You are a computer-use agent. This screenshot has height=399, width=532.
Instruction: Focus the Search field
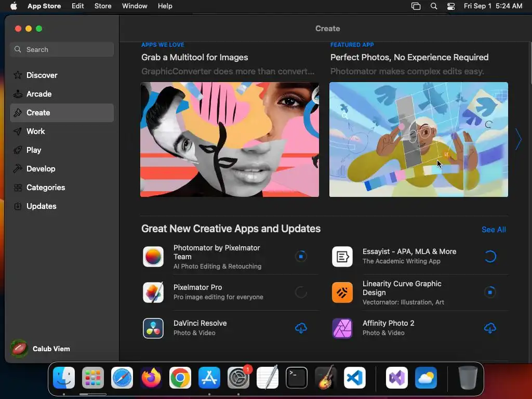(62, 49)
